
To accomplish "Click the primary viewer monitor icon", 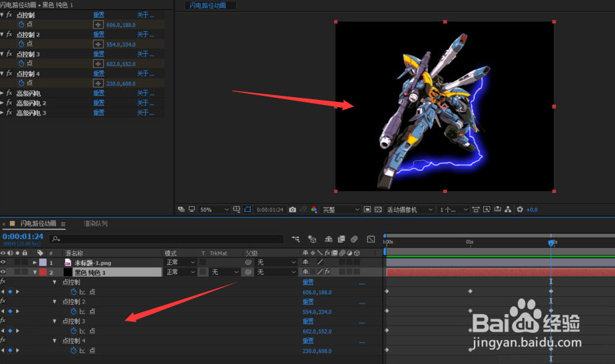I will (192, 210).
